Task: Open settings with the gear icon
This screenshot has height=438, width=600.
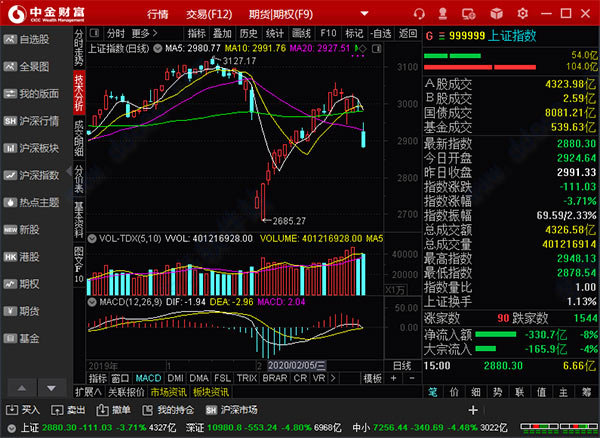Action: 522,14
